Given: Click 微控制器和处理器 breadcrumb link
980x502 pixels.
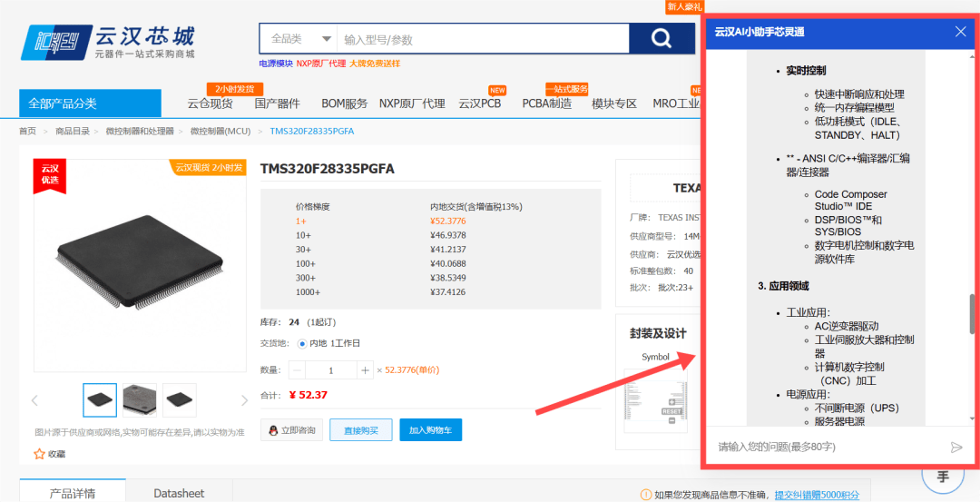Looking at the screenshot, I should (140, 132).
